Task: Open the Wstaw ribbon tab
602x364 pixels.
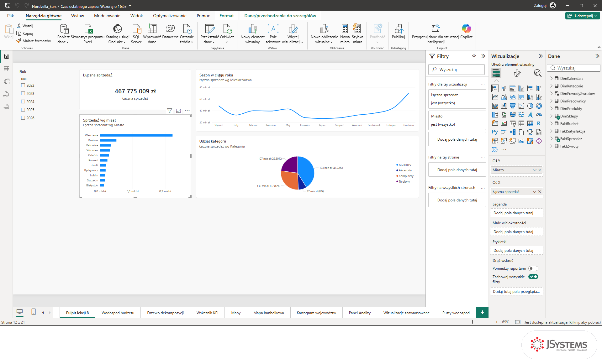Action: click(77, 16)
